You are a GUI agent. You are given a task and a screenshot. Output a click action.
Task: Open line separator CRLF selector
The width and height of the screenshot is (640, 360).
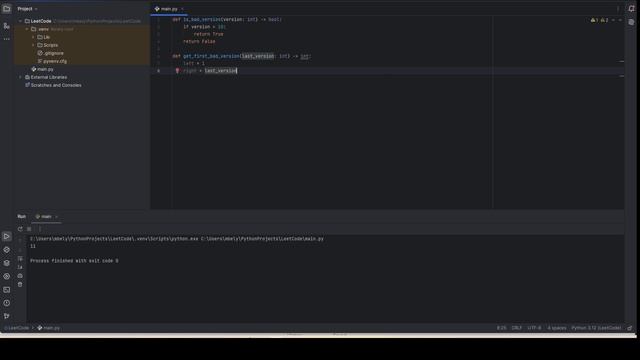517,328
